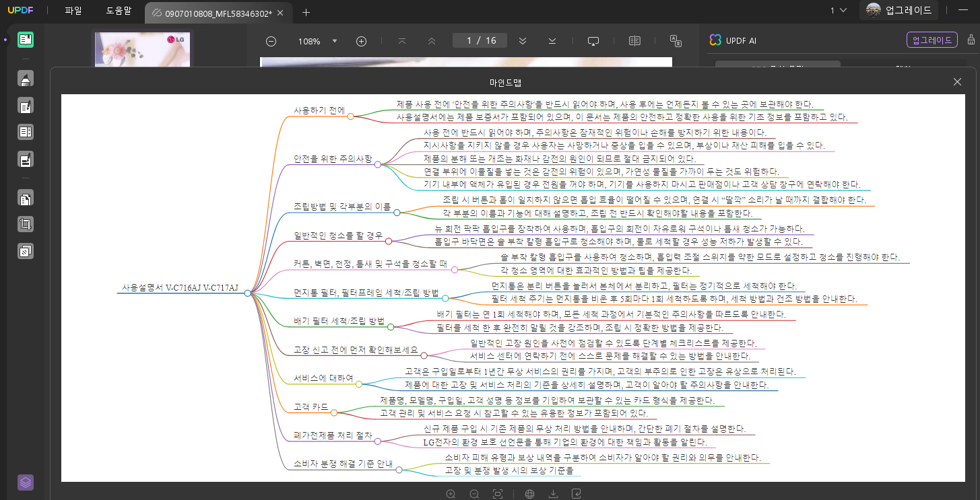
Task: Collapse the 고객 카드 branch node
Action: click(x=334, y=413)
